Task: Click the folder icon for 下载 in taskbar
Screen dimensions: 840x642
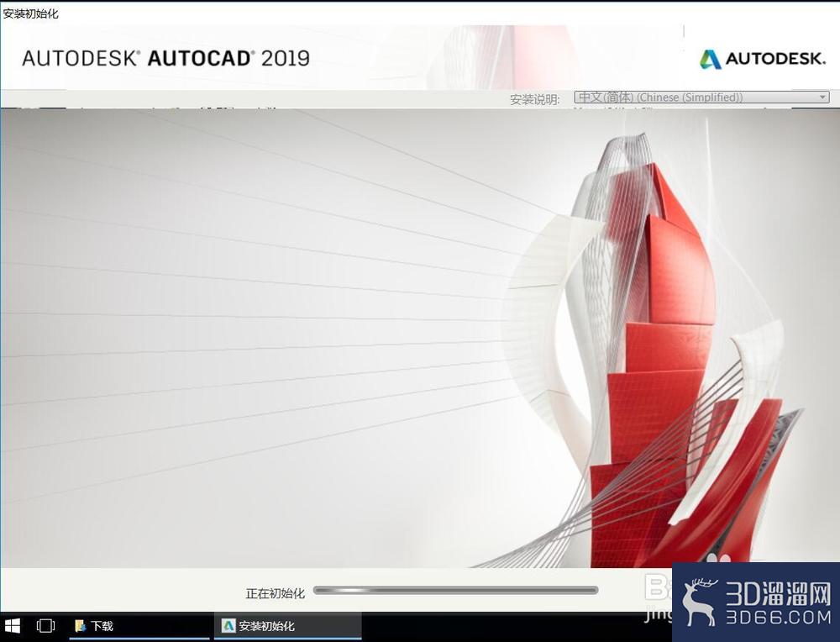Action: click(81, 626)
